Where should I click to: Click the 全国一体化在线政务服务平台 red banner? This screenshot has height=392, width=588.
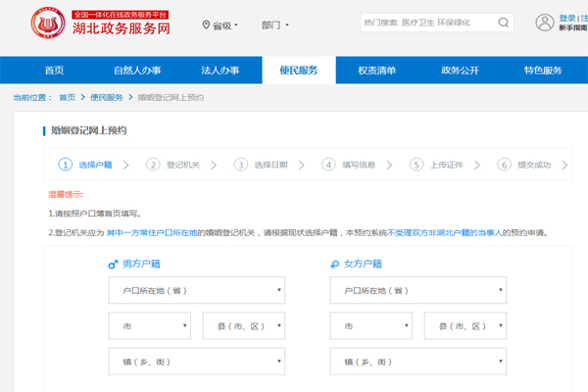coord(120,15)
